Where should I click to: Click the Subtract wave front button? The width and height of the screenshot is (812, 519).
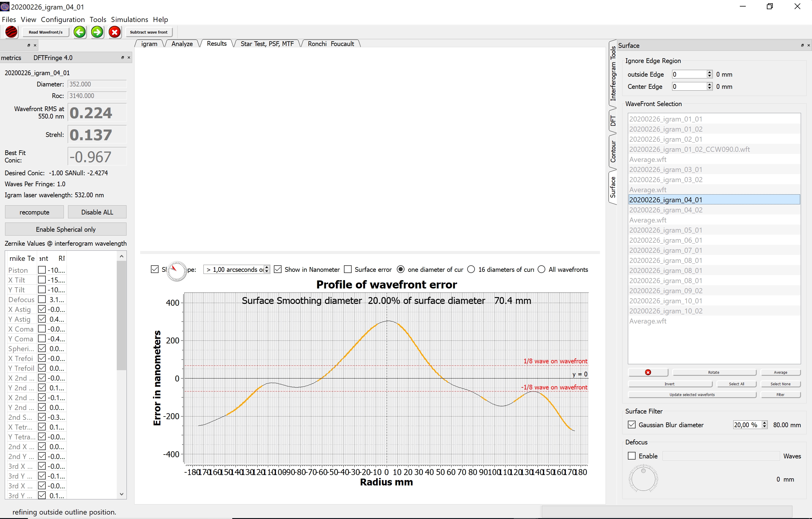click(x=149, y=32)
